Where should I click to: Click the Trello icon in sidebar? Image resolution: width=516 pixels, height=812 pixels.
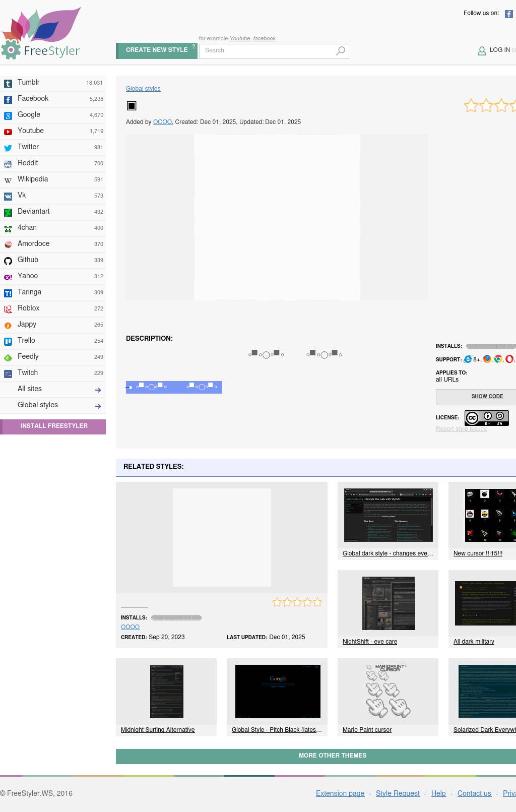[x=8, y=341]
